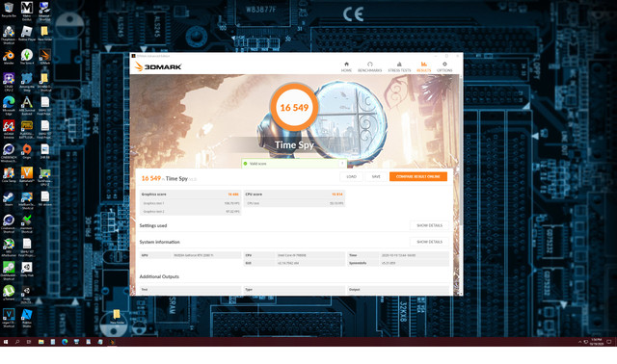
Task: Select the Origin desktop icon
Action: [27, 151]
